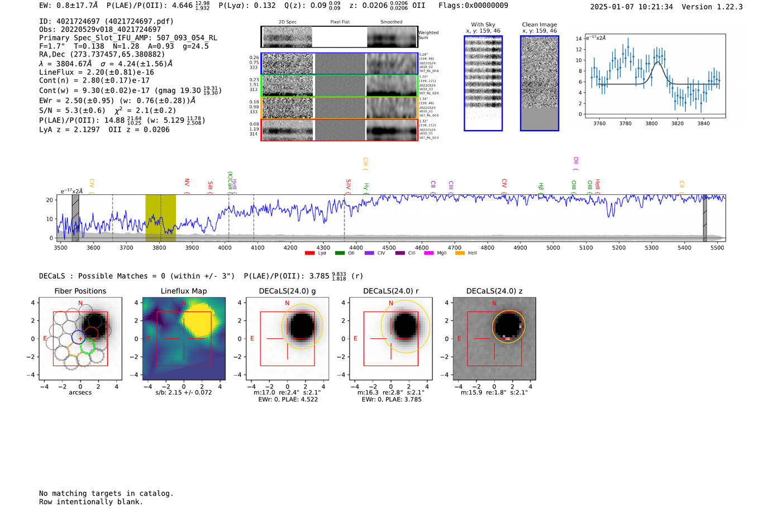Select the orange-framed 2D spectrum row

coord(340,108)
